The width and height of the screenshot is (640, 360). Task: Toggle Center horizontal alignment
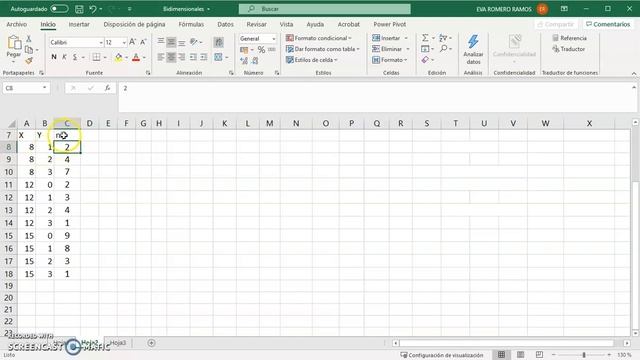point(171,57)
